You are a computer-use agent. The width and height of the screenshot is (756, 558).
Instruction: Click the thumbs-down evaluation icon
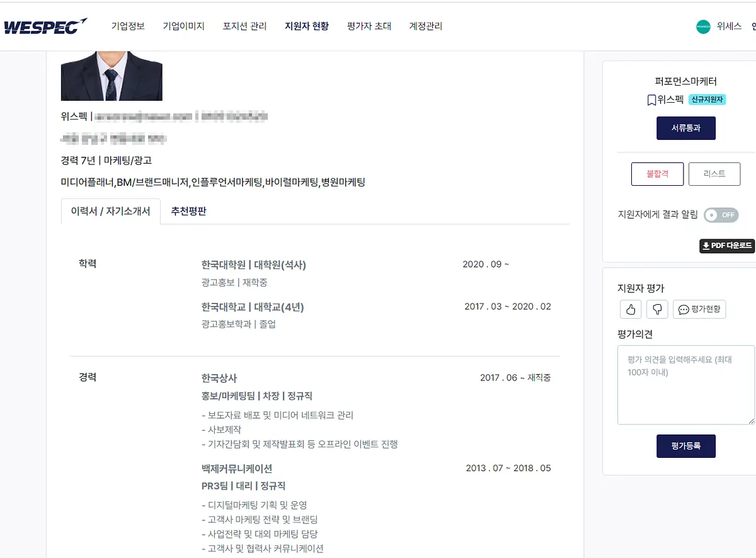(x=657, y=309)
